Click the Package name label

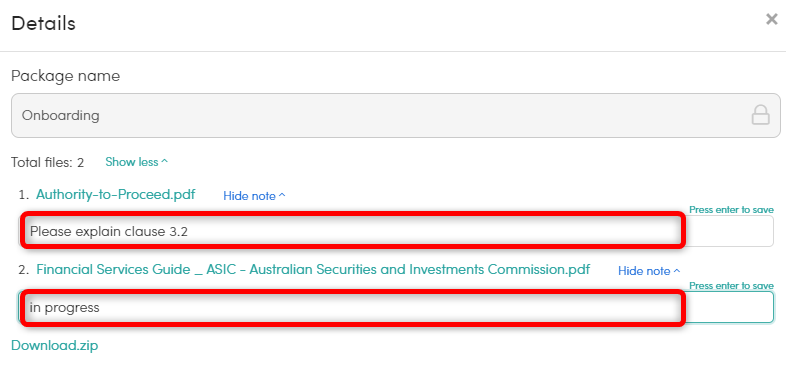tap(66, 76)
